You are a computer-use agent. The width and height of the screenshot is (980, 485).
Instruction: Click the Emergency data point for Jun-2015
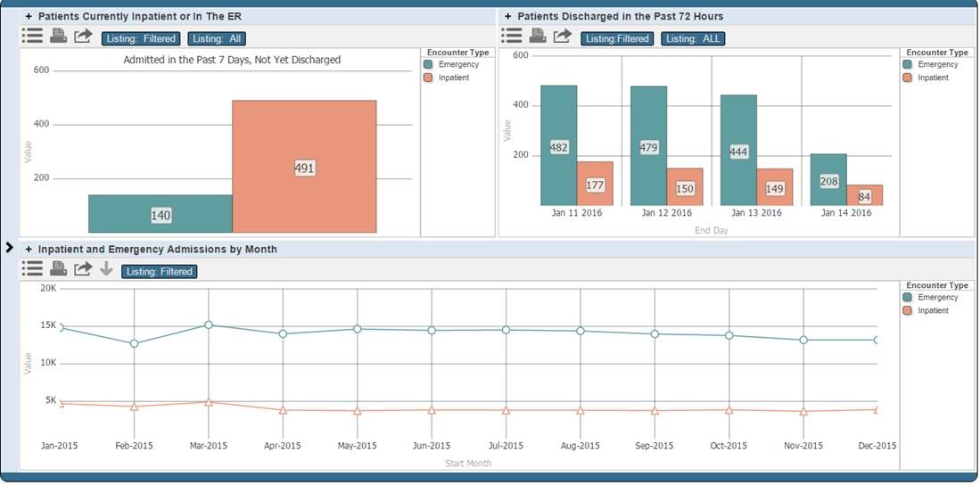[x=432, y=330]
